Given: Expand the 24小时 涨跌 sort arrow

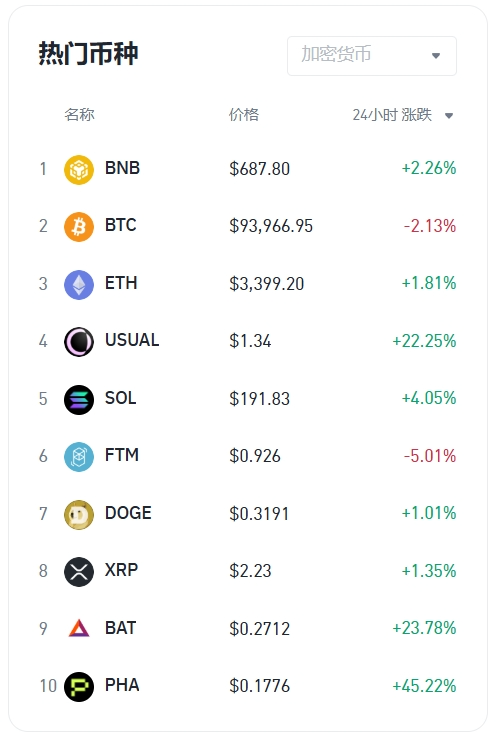Looking at the screenshot, I should (x=449, y=116).
